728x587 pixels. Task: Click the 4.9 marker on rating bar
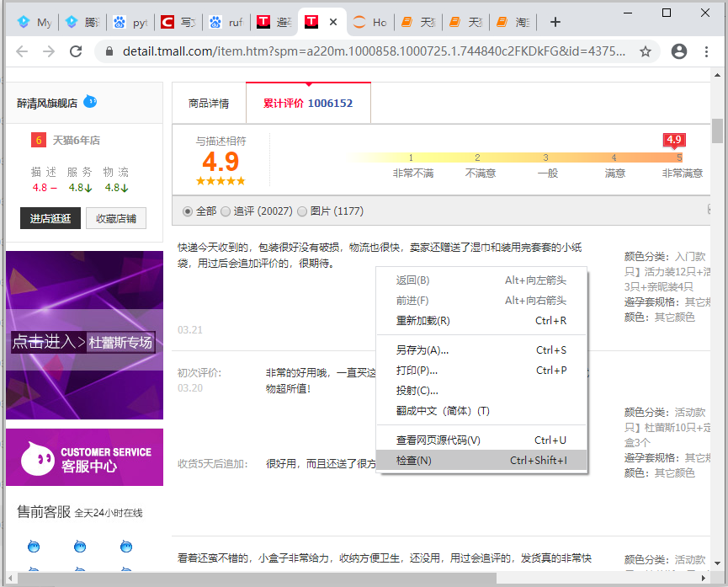674,140
